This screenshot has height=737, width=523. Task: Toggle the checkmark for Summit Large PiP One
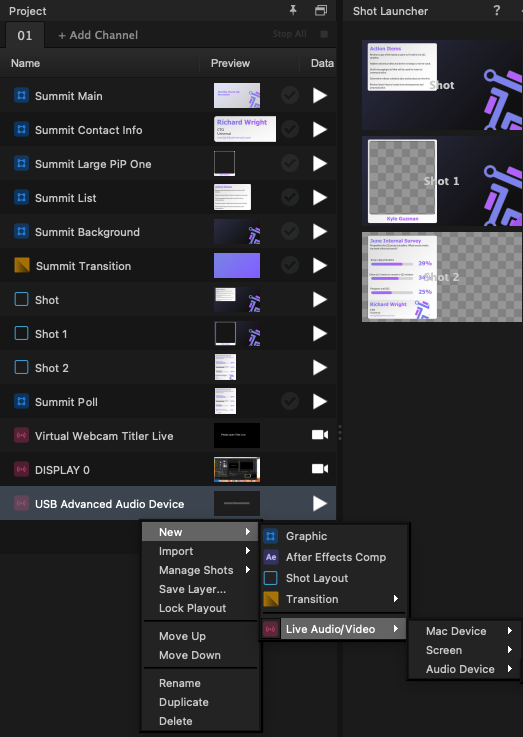click(x=290, y=164)
